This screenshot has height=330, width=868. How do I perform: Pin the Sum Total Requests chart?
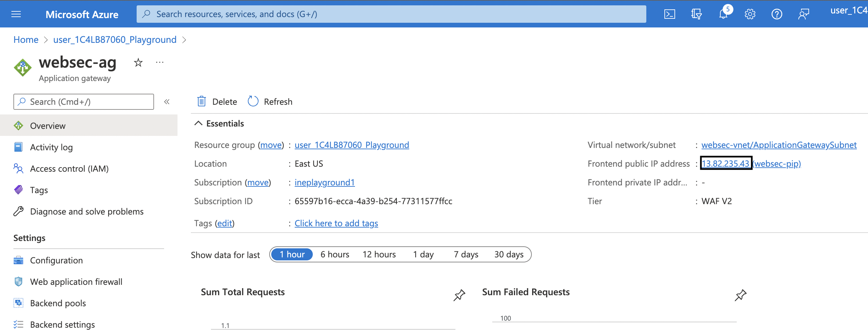[459, 295]
